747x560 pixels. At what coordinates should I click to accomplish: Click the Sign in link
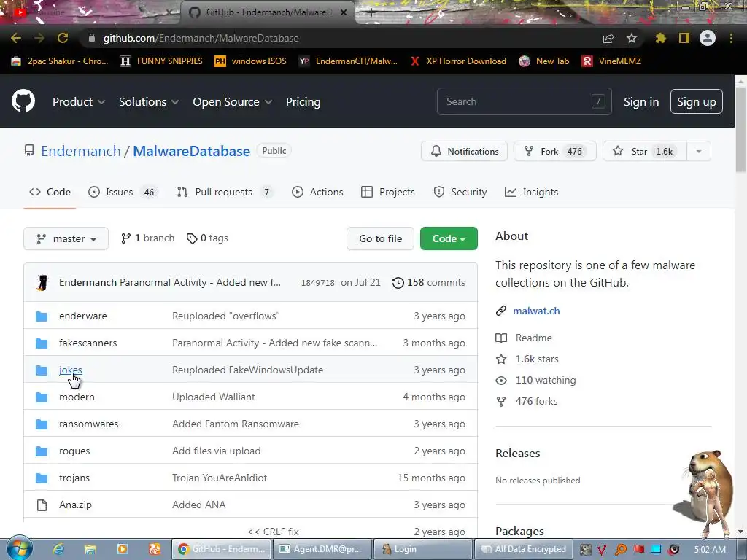tap(641, 102)
